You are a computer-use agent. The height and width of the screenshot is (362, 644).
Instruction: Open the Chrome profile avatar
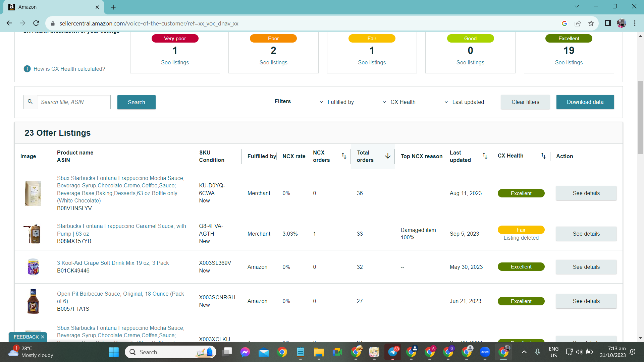[x=622, y=23]
